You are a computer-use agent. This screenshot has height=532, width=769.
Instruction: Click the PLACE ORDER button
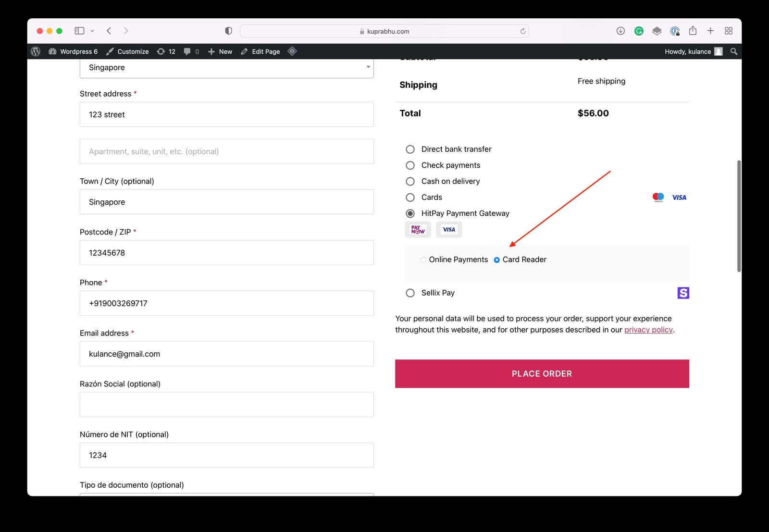pos(542,373)
